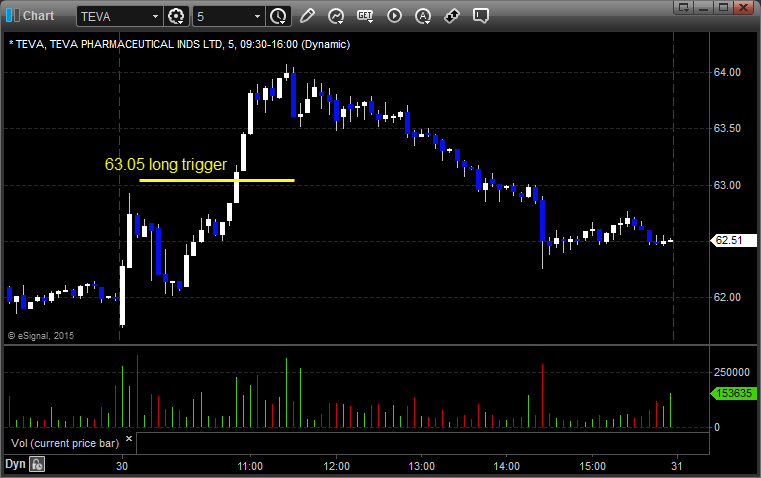This screenshot has width=761, height=478.
Task: Open the chart annotation comment icon
Action: tap(480, 16)
